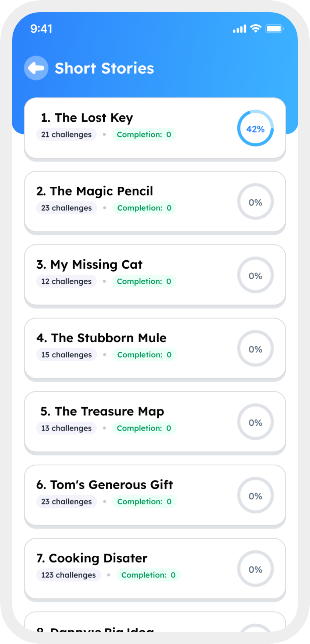Open story "The Lost Key"
The height and width of the screenshot is (644, 310).
(87, 118)
